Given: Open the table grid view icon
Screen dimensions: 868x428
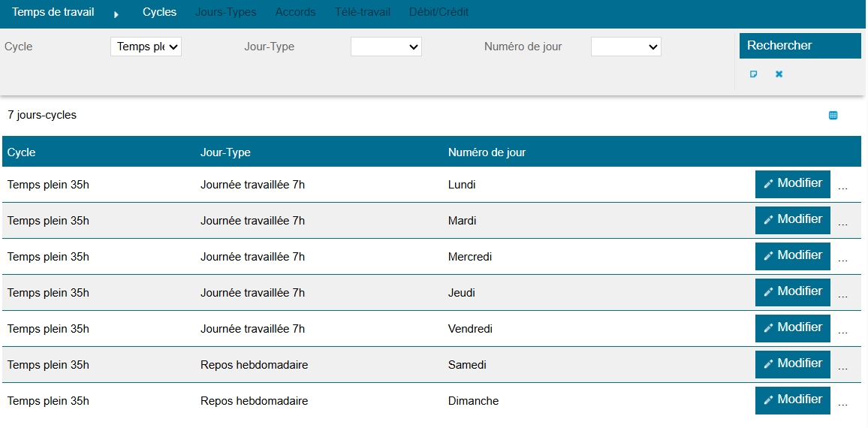Looking at the screenshot, I should 833,116.
